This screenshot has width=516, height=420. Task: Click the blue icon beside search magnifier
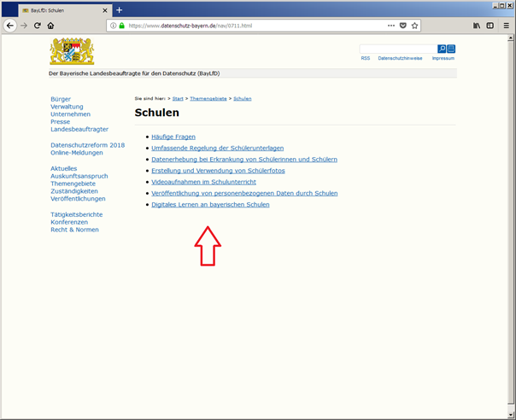click(451, 49)
